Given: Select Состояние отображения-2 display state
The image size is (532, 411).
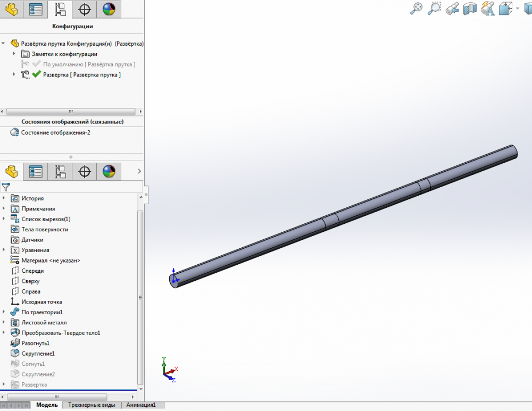Looking at the screenshot, I should (55, 132).
